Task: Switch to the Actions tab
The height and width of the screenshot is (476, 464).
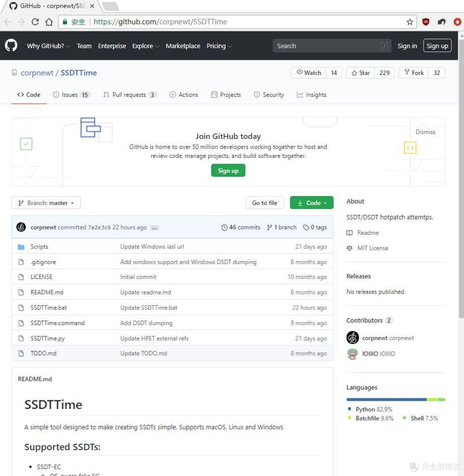Action: [184, 95]
